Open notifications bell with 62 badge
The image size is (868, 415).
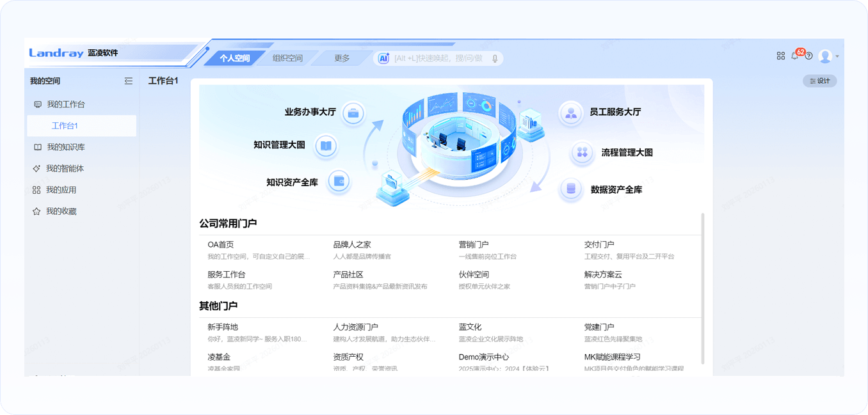tap(795, 56)
